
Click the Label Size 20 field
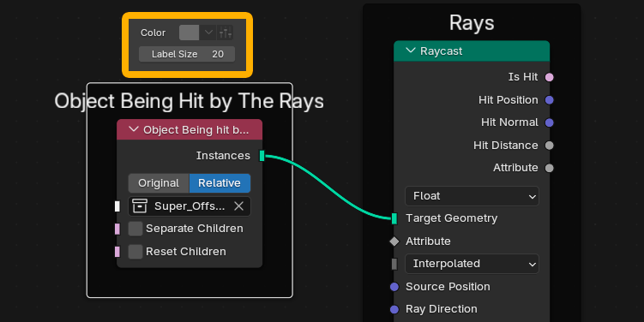click(187, 54)
